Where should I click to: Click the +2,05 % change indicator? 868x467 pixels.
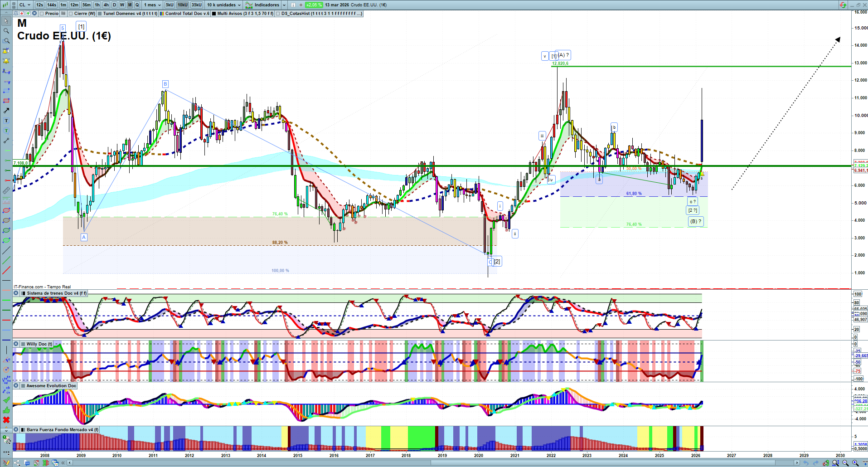(x=314, y=5)
